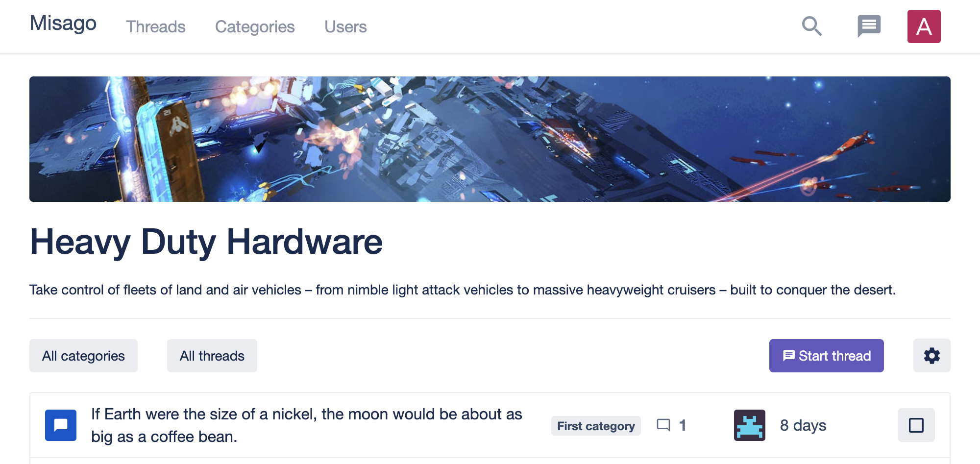Open private threads message icon
This screenshot has height=464, width=980.
click(869, 26)
